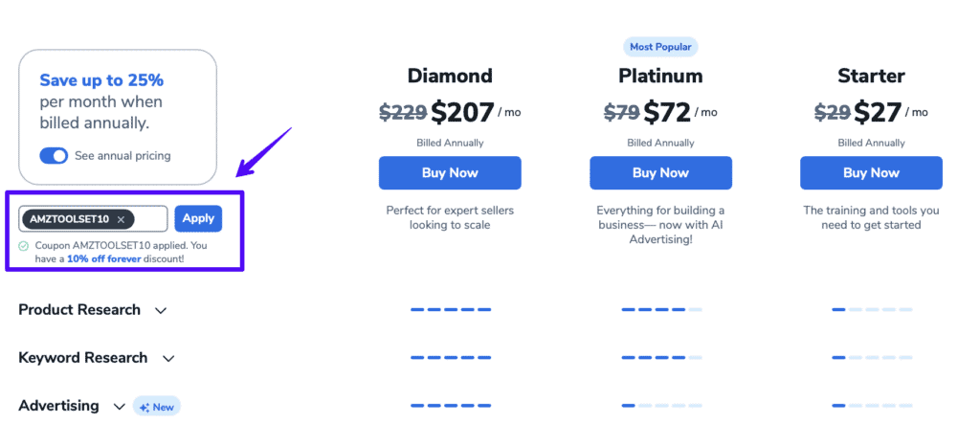Click the green coupon applied checkmark icon
980x424 pixels.
click(x=23, y=246)
